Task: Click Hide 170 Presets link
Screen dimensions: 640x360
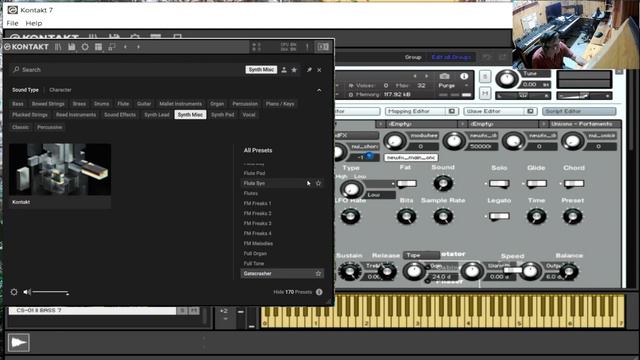Action: click(x=293, y=292)
